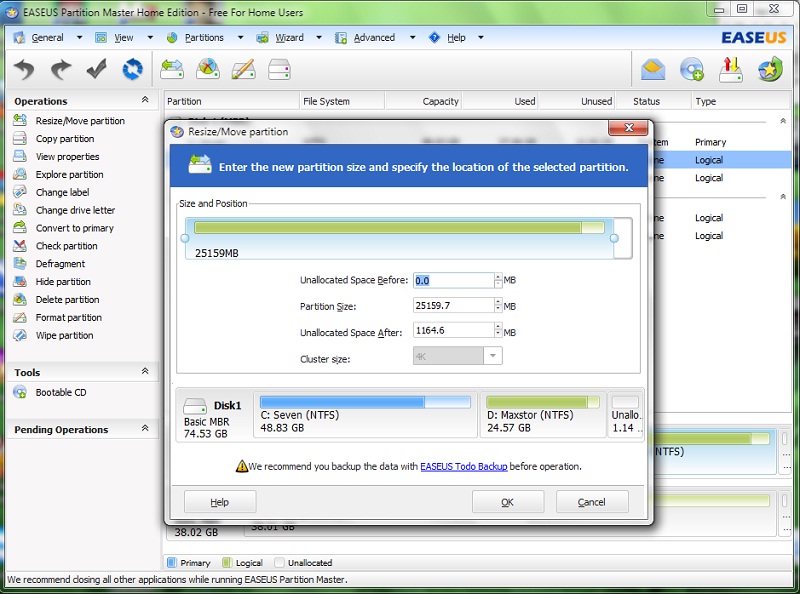The width and height of the screenshot is (800, 594).
Task: Click the 25159MB partition size bar
Action: 399,238
